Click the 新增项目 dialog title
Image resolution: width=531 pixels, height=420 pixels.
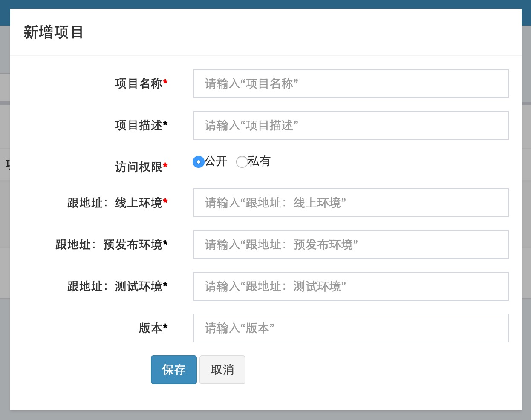[53, 32]
